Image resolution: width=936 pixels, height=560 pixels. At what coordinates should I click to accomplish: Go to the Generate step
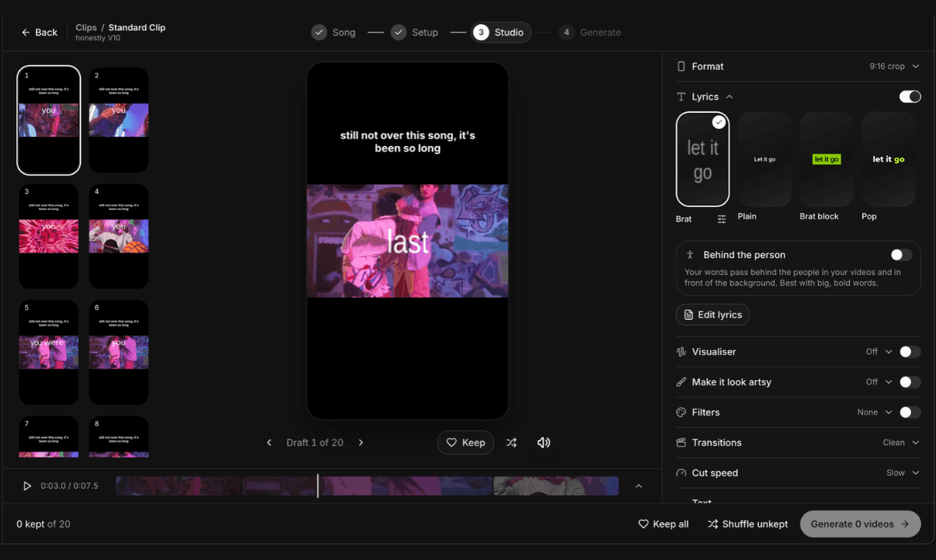590,32
